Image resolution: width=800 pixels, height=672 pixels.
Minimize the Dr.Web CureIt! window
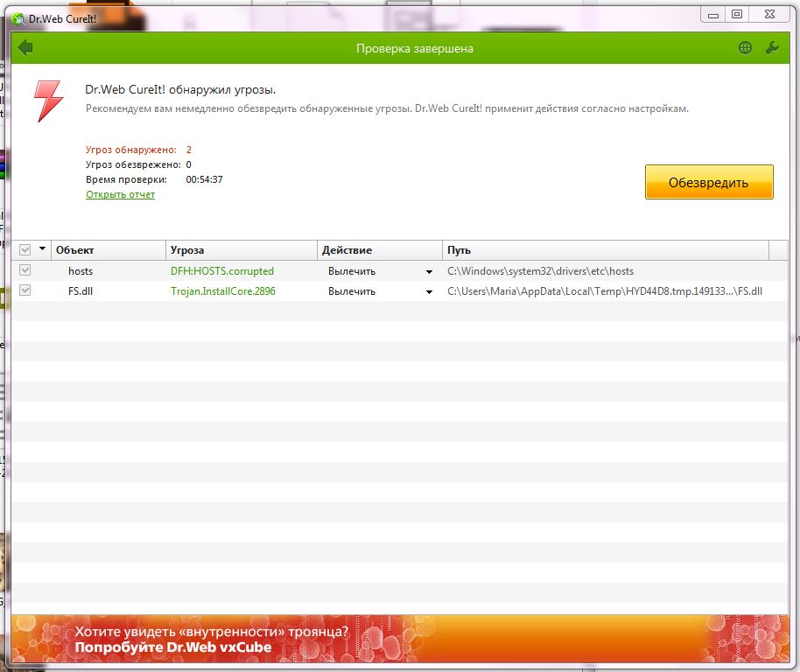pos(713,15)
